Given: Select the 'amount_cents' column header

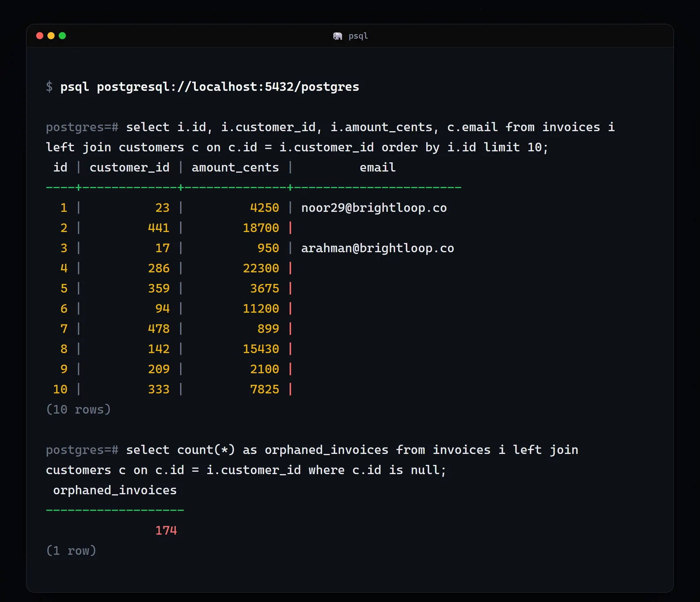Looking at the screenshot, I should (x=235, y=167).
